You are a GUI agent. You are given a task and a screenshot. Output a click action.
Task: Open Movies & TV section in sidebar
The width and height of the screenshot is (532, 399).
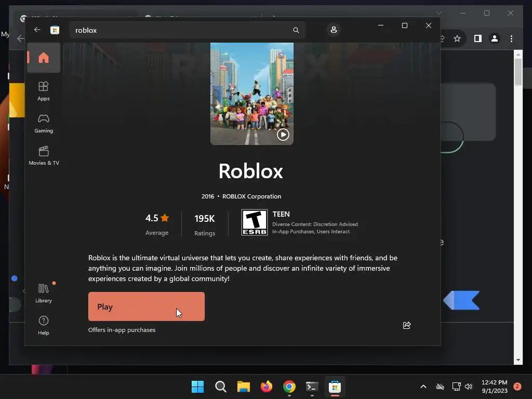(x=44, y=155)
